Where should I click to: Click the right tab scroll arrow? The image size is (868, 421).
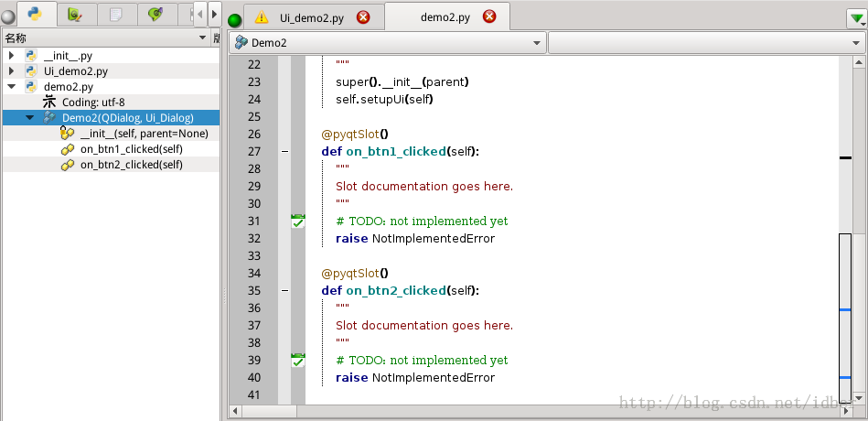click(214, 14)
